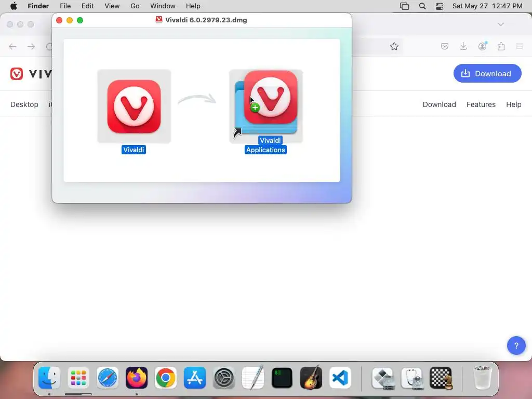Click the Vivaldi logo on the web page
Viewport: 532px width, 399px height.
click(x=31, y=74)
